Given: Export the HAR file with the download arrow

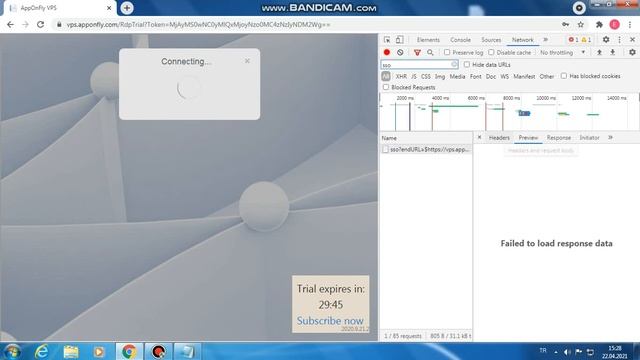Looking at the screenshot, I should pos(613,52).
